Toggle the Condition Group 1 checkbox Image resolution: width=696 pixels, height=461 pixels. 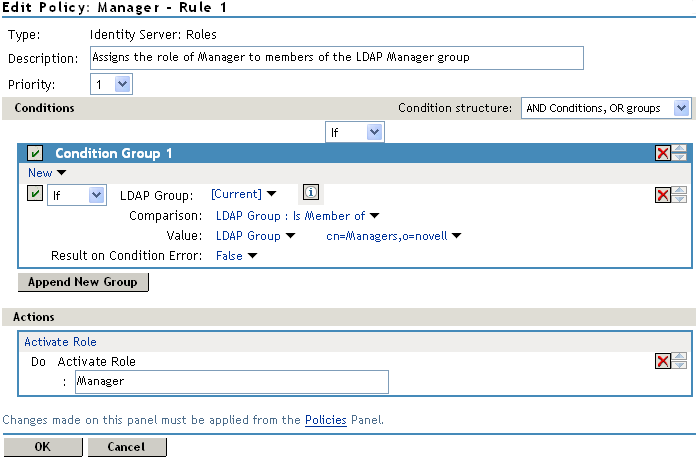click(35, 153)
